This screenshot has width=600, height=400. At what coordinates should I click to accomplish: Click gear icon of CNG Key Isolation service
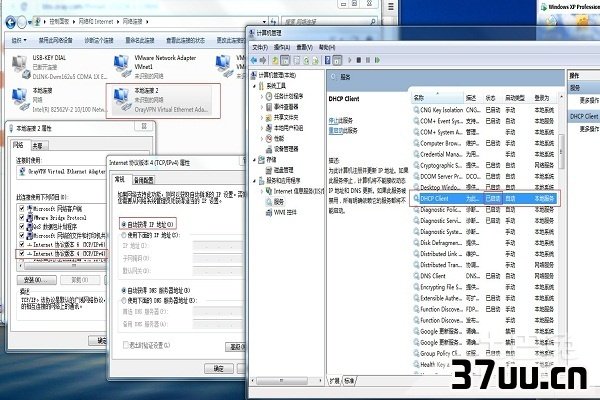[x=416, y=110]
